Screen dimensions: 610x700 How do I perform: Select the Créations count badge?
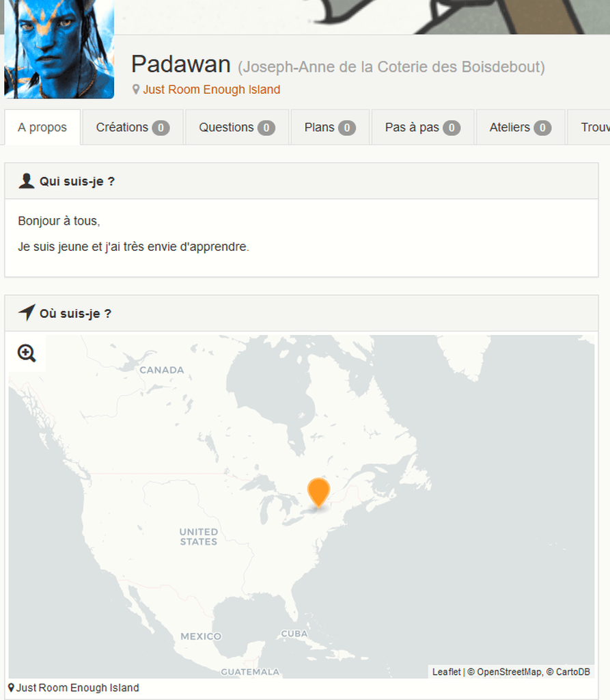point(161,128)
